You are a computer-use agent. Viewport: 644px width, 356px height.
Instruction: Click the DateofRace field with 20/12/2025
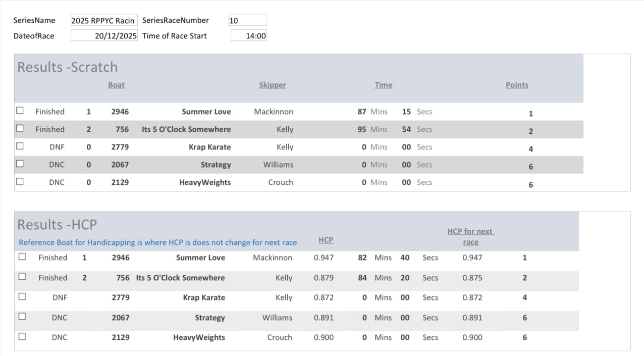103,36
